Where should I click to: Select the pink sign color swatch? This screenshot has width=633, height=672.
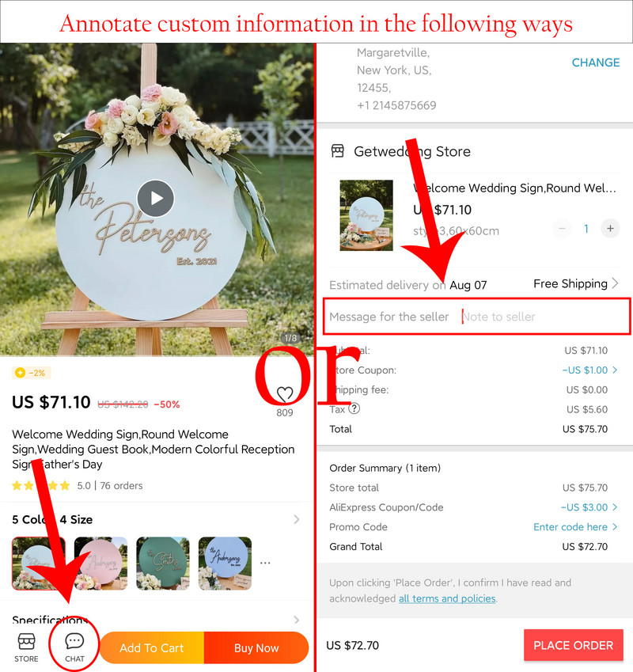(100, 563)
